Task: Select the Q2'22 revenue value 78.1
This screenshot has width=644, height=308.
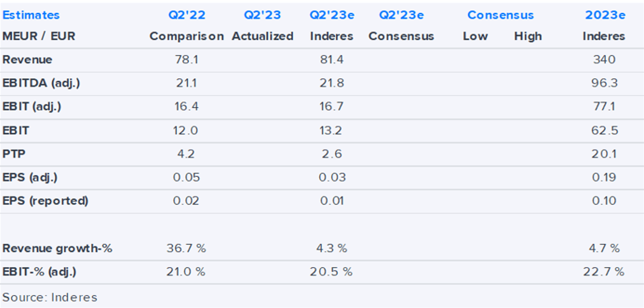Action: 186,60
